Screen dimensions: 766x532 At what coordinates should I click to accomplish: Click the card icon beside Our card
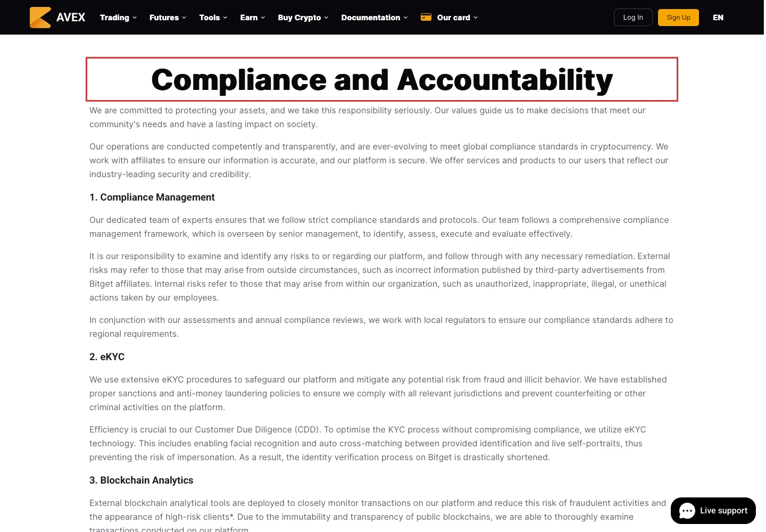pyautogui.click(x=426, y=17)
